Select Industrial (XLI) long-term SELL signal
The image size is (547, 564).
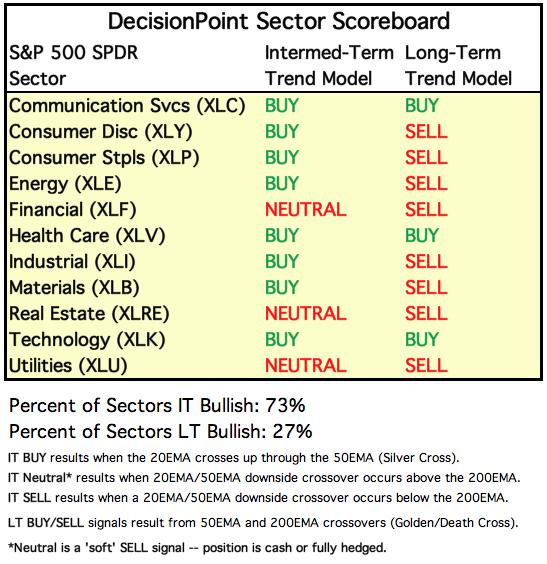point(426,261)
